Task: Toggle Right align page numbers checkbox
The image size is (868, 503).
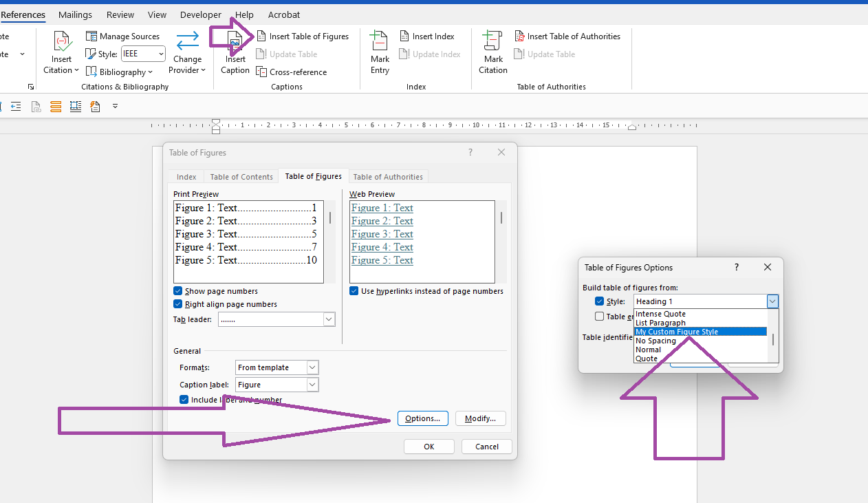Action: click(x=178, y=304)
